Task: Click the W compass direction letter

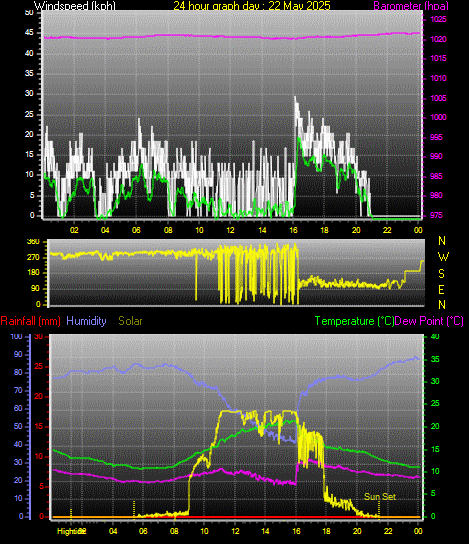Action: (x=443, y=257)
